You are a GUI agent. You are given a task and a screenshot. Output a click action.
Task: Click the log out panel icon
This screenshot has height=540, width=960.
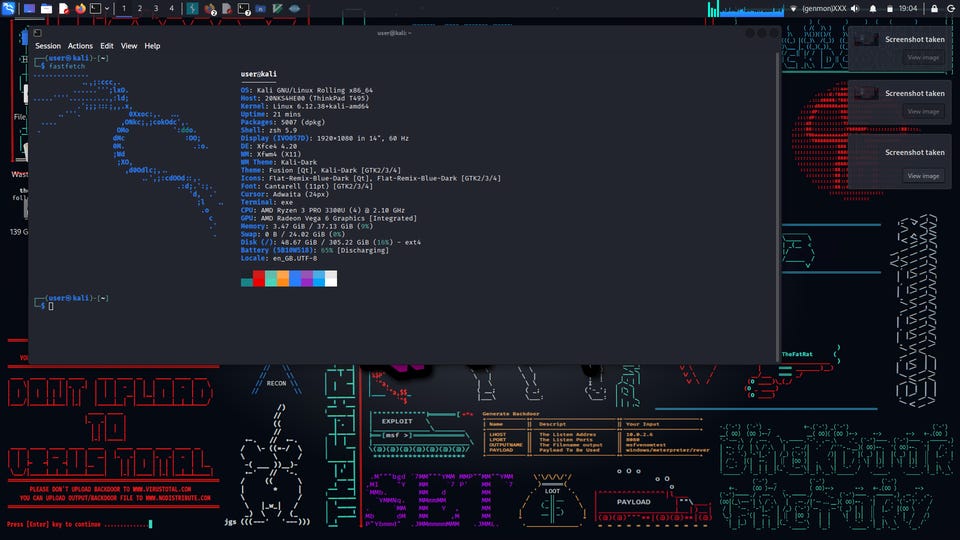coord(951,9)
